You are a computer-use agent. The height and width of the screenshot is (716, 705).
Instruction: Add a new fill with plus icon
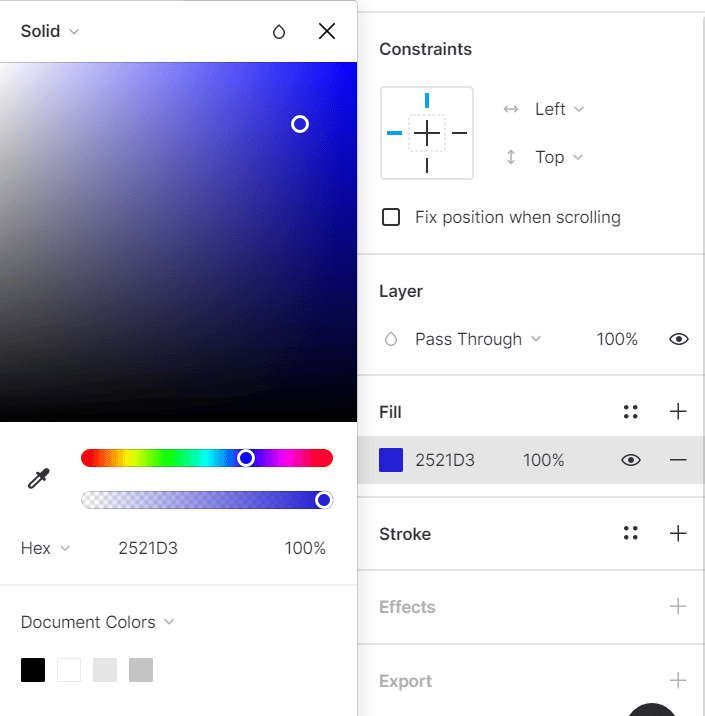678,411
